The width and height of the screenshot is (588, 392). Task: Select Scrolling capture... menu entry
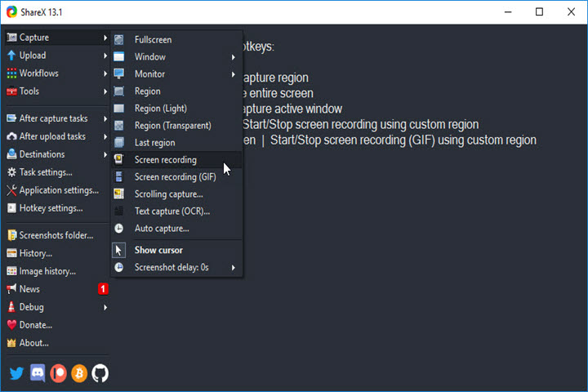(177, 194)
